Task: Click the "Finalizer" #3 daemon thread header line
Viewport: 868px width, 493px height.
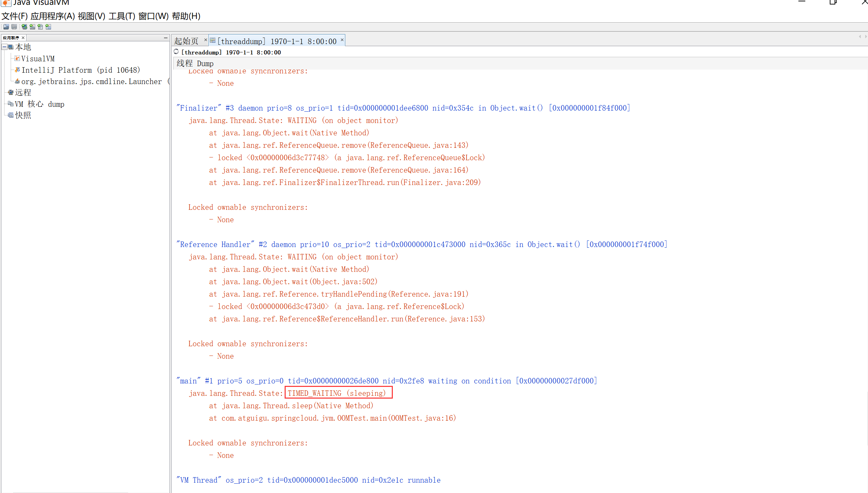Action: [x=403, y=108]
